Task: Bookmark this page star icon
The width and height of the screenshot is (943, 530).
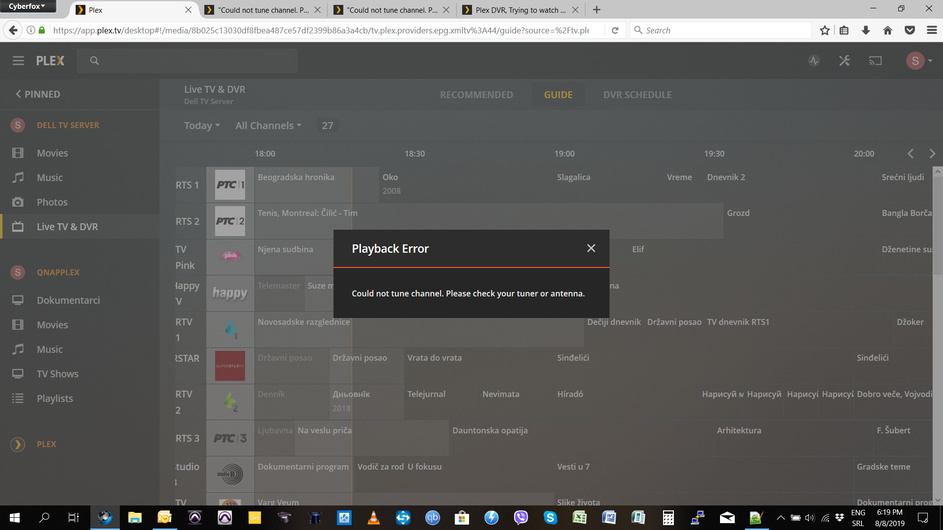Action: tap(825, 30)
